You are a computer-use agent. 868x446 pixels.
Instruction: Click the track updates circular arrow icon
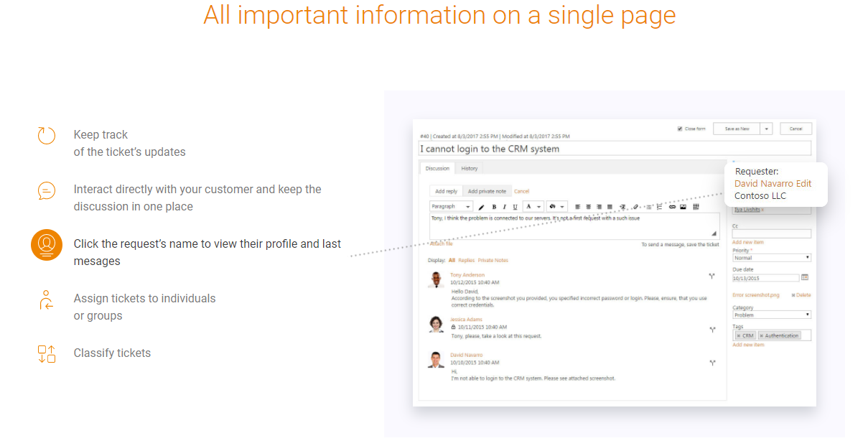coord(47,135)
